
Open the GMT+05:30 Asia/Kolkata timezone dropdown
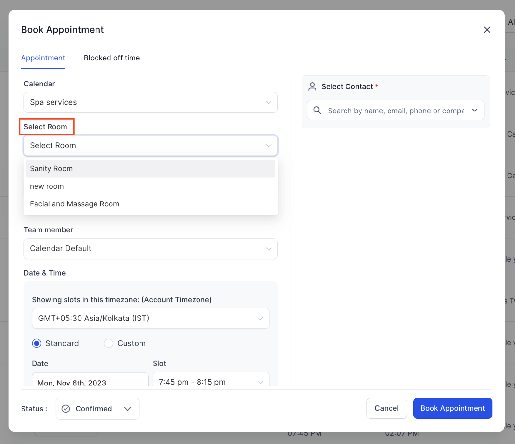[x=150, y=318]
